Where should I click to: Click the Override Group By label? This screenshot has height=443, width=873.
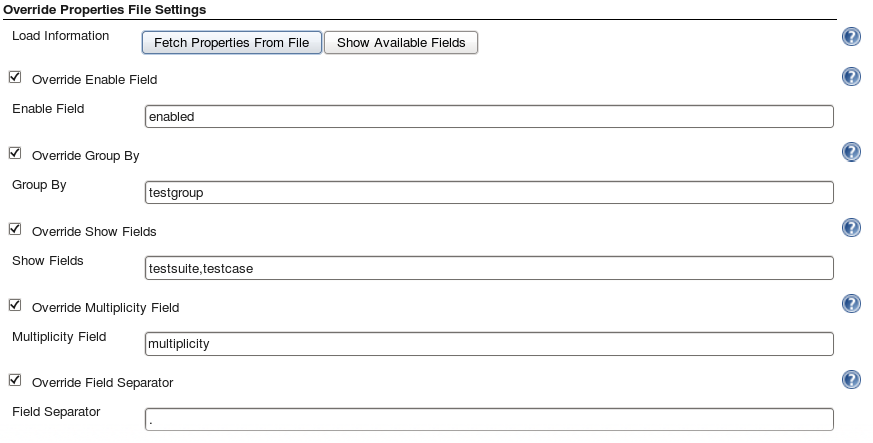86,156
